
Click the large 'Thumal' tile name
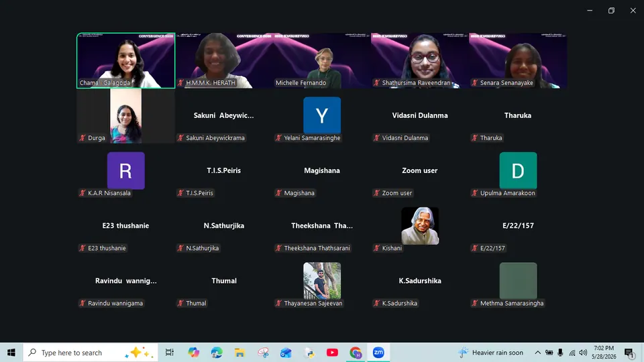coord(224,281)
